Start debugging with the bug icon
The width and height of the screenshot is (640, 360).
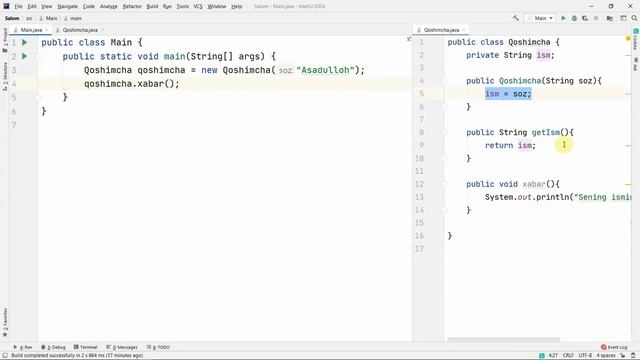point(574,18)
